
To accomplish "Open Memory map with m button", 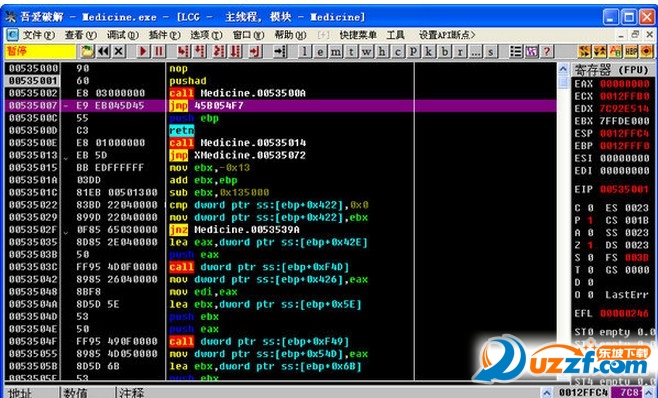I will click(x=336, y=51).
